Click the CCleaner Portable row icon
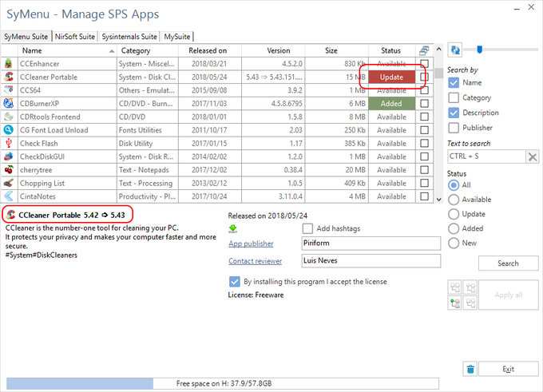This screenshot has width=543, height=392. (9, 77)
